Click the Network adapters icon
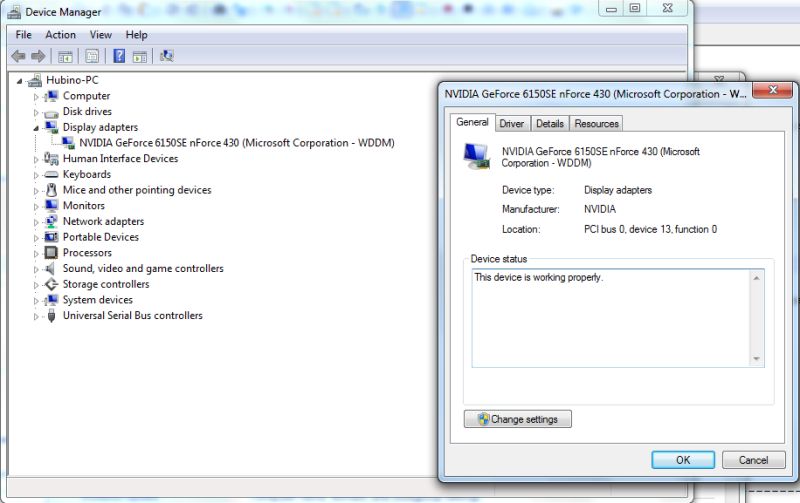Viewport: 800px width, 503px height. tap(51, 221)
